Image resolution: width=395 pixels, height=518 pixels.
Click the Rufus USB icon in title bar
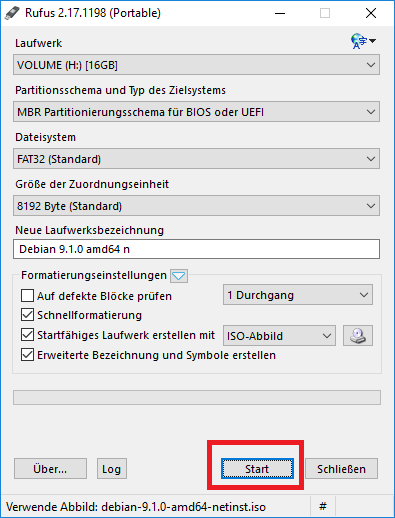pyautogui.click(x=12, y=13)
